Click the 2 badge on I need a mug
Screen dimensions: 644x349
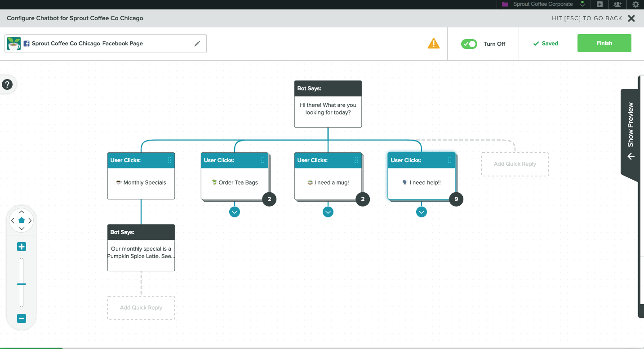[x=363, y=199]
